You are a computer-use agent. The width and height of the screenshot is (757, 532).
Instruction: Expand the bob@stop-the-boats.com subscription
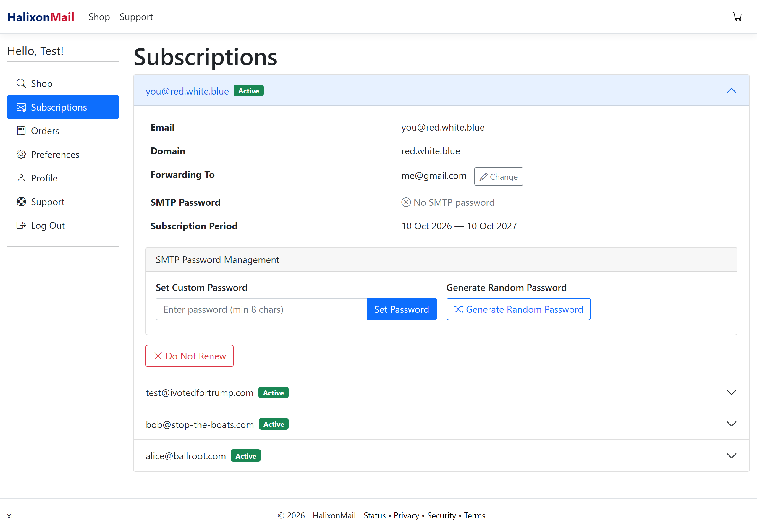[x=441, y=424]
